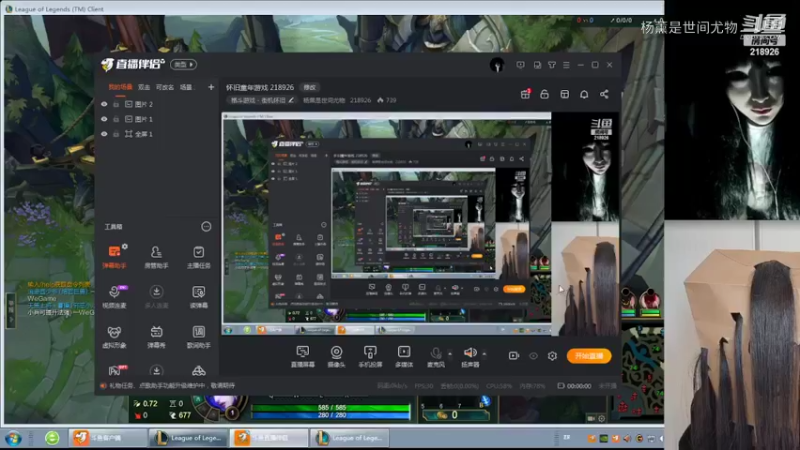Image resolution: width=800 pixels, height=450 pixels.
Task: Open the 歌词助手 lyrics assistant tool
Action: click(198, 337)
